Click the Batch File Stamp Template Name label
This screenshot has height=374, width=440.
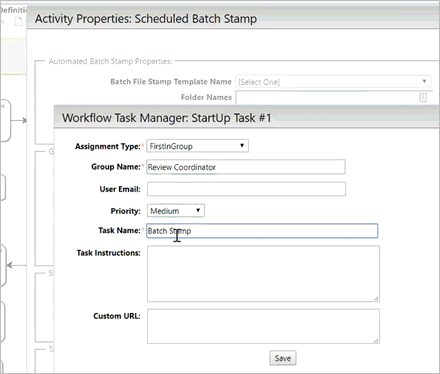[171, 82]
